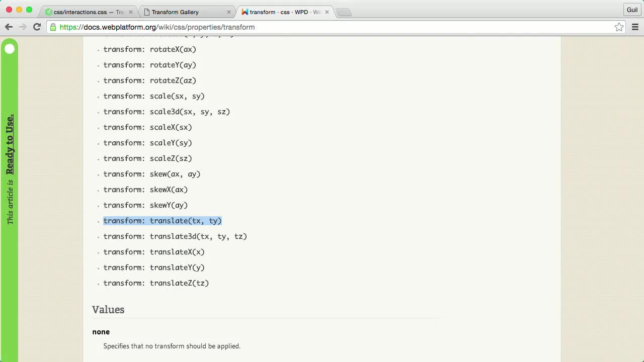Click the Ready to Use sidebar label

pyautogui.click(x=10, y=144)
